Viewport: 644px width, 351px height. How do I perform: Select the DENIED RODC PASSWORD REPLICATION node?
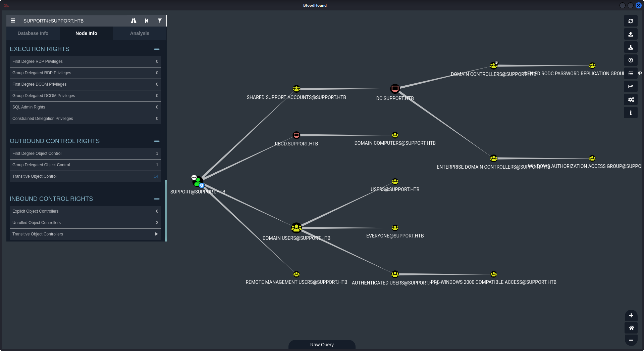(592, 65)
